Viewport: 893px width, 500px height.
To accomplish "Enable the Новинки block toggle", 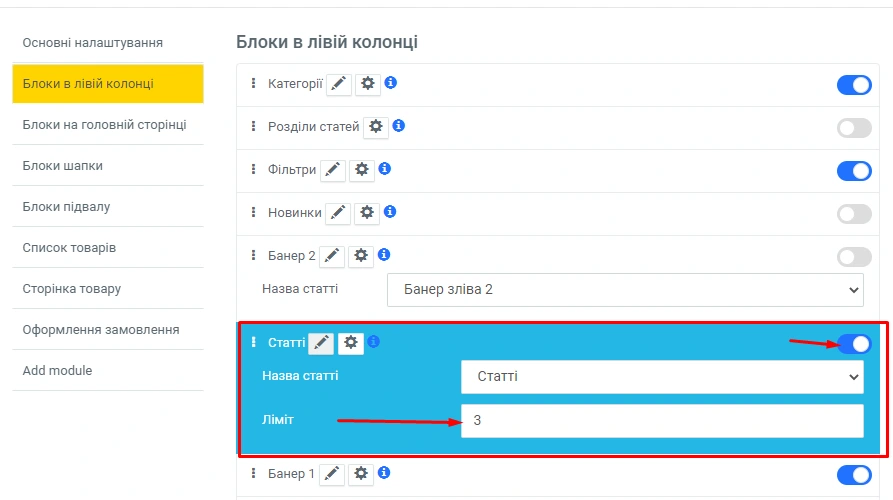I will [x=854, y=214].
